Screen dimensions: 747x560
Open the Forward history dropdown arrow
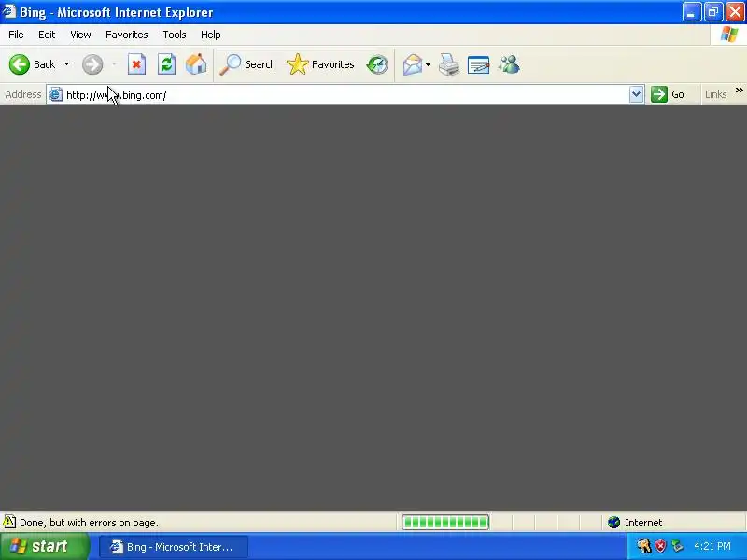pos(114,64)
